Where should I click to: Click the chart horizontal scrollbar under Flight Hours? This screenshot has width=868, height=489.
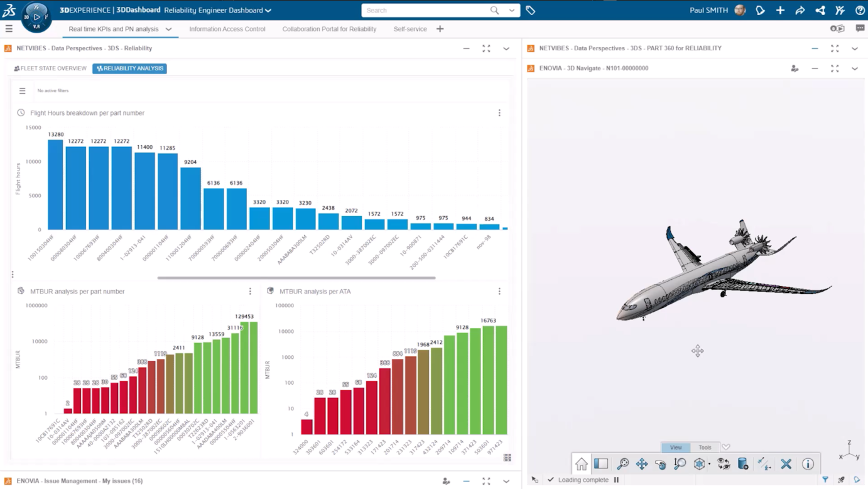[296, 278]
